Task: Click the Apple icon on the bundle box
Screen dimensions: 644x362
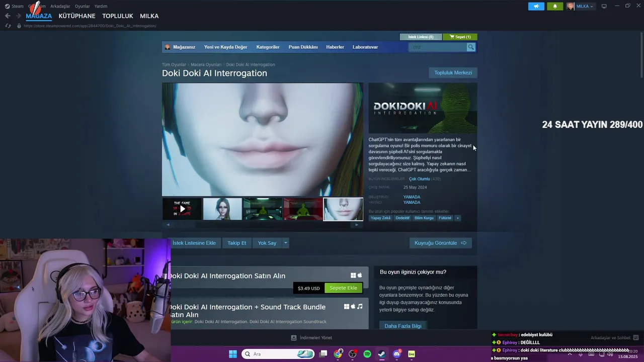Action: click(353, 306)
